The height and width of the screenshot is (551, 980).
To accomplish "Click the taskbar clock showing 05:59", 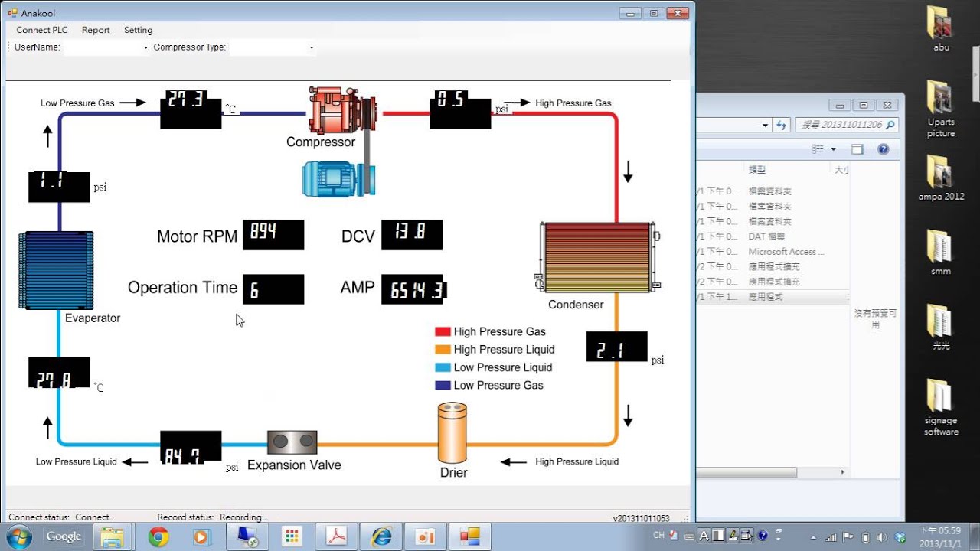I will (940, 536).
